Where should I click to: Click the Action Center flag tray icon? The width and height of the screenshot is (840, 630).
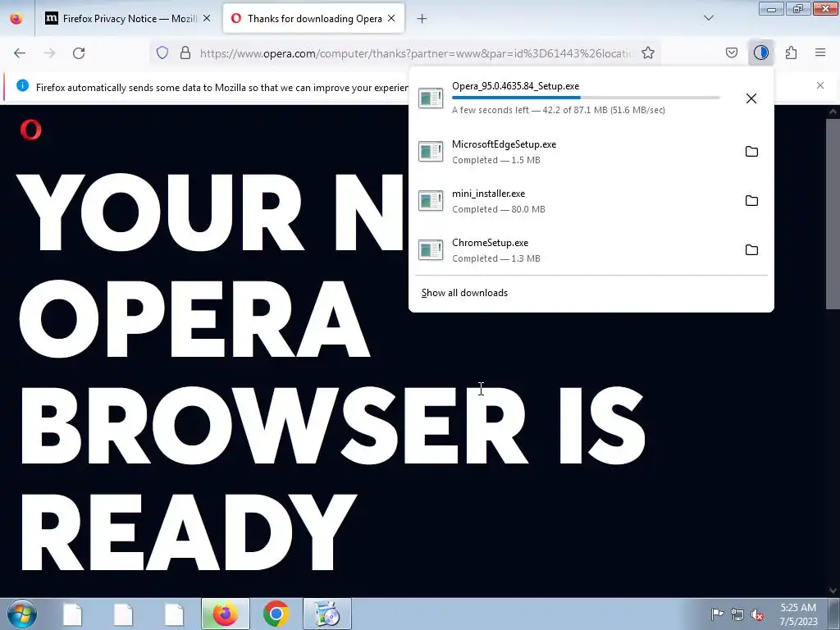717,614
